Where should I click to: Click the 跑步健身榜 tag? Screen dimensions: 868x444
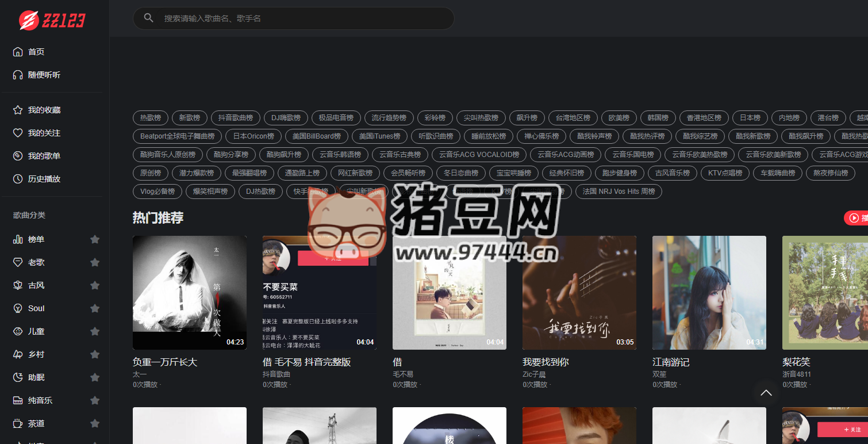(620, 173)
